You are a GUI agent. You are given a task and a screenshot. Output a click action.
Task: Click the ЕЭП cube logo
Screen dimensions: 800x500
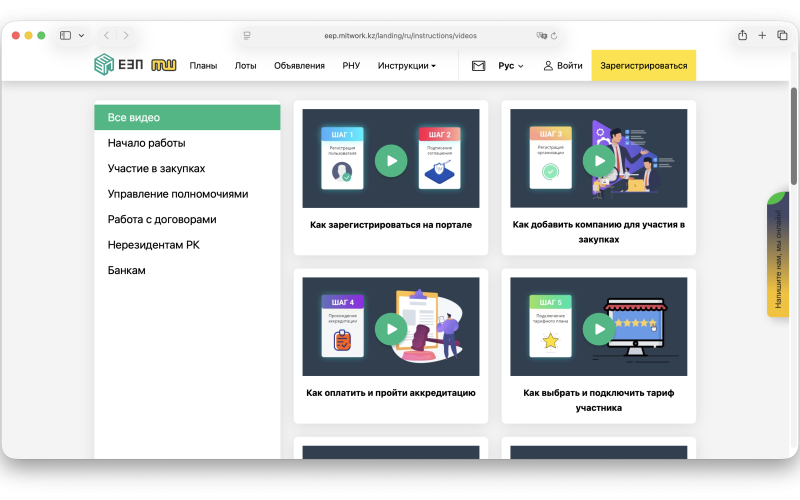[x=104, y=65]
